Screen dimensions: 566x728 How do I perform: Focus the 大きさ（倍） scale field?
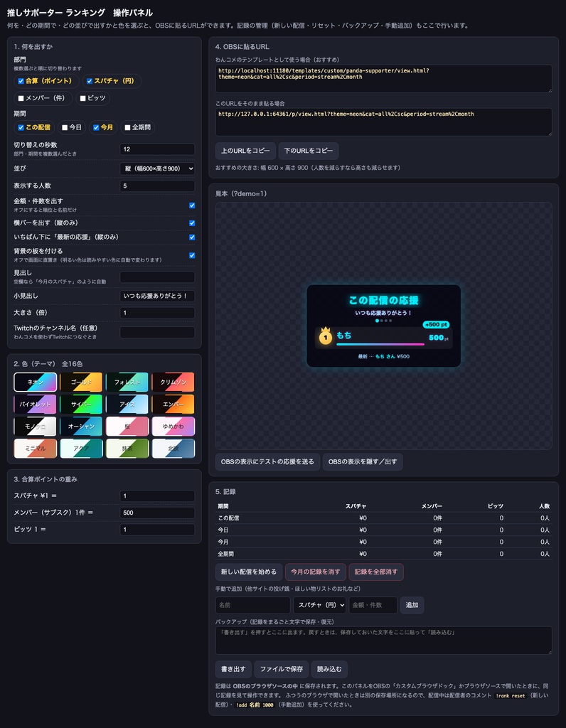(x=157, y=313)
